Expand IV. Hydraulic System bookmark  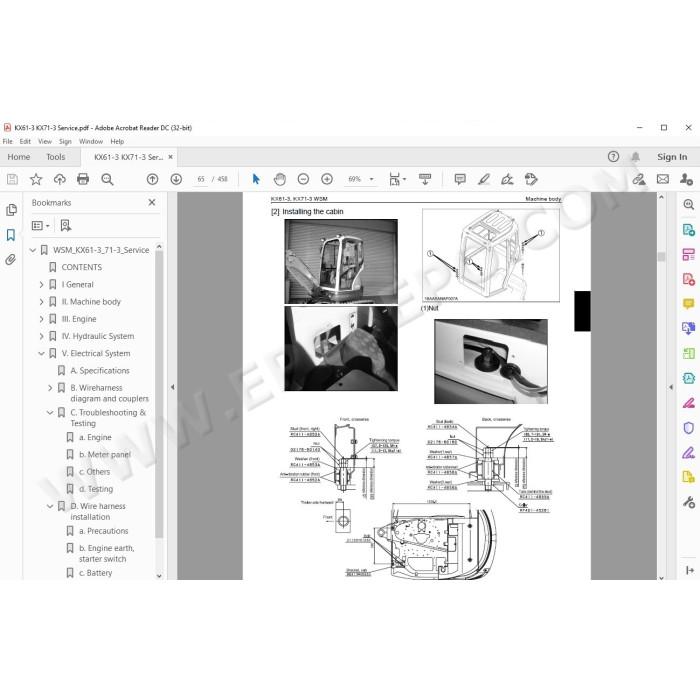[41, 336]
